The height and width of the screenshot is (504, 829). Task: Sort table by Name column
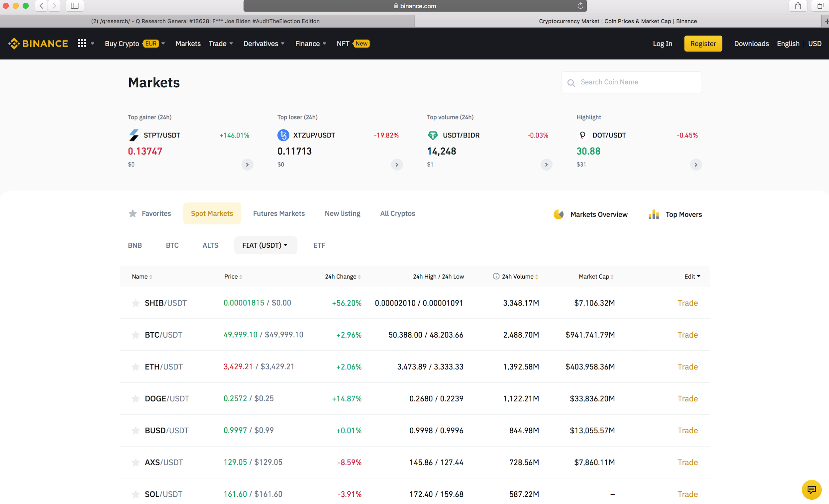pos(142,277)
